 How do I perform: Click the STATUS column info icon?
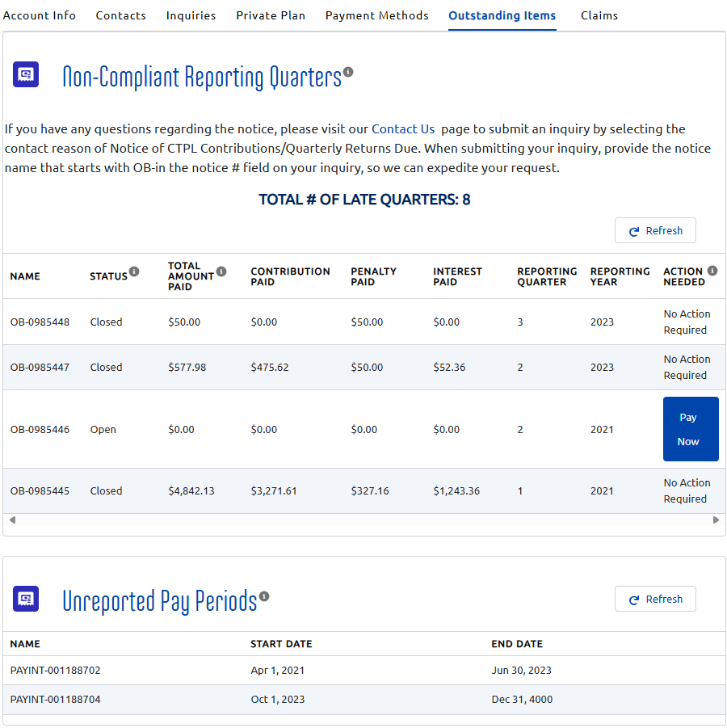coord(134,271)
